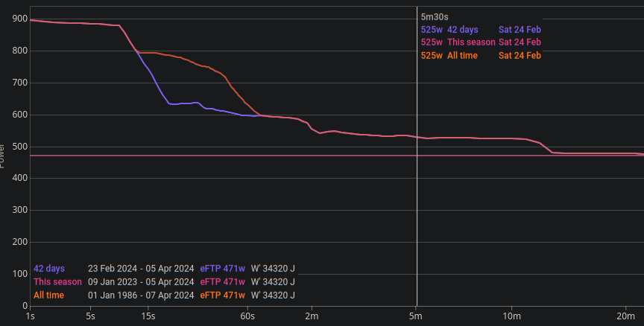Click the "Sat 24 Feb" date in This season tooltip row
Viewport: 644px width, 326px height.
(x=520, y=42)
